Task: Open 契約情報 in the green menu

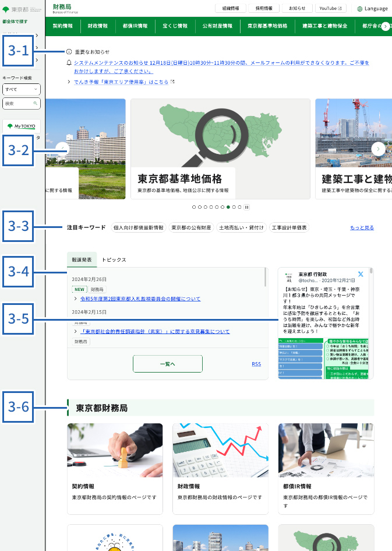Action: tap(63, 26)
